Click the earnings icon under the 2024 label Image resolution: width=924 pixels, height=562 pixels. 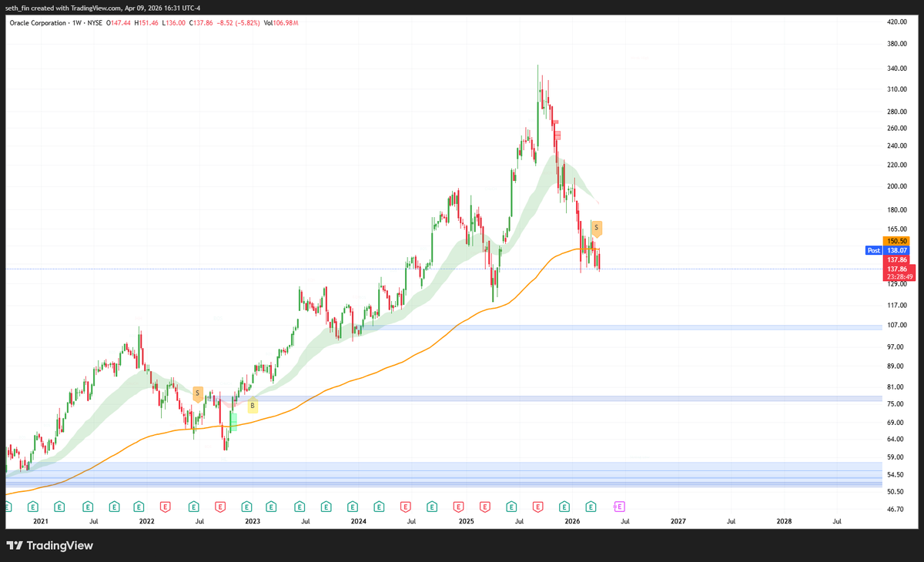[x=352, y=507]
